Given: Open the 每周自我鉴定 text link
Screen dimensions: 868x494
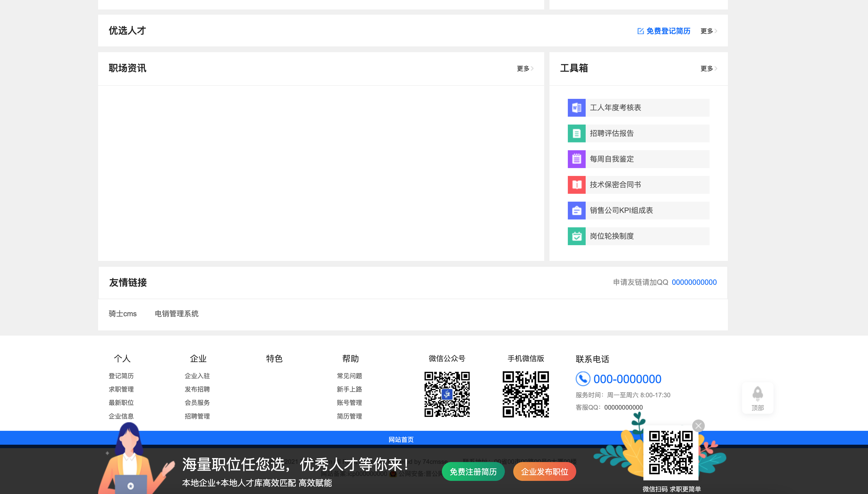Looking at the screenshot, I should click(612, 159).
